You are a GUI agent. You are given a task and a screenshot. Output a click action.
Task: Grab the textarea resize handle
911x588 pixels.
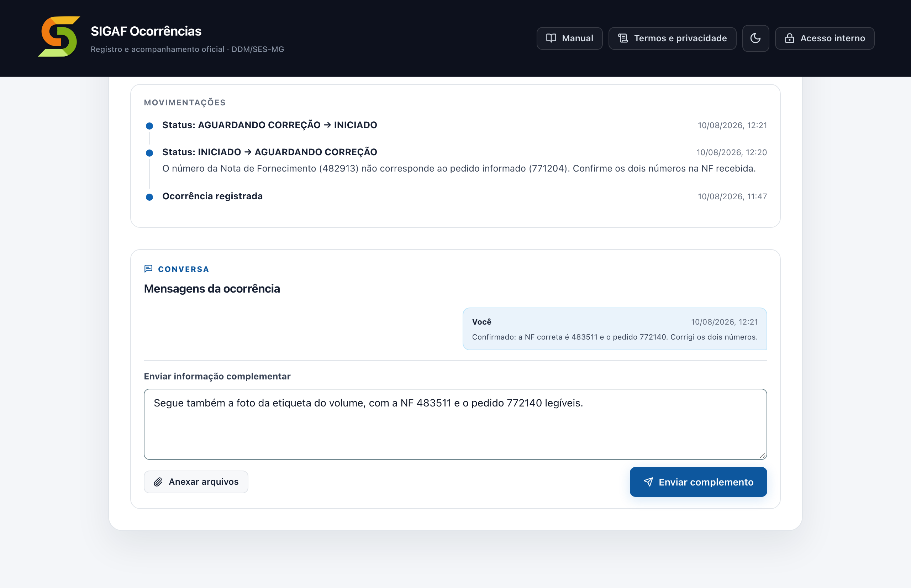click(763, 455)
